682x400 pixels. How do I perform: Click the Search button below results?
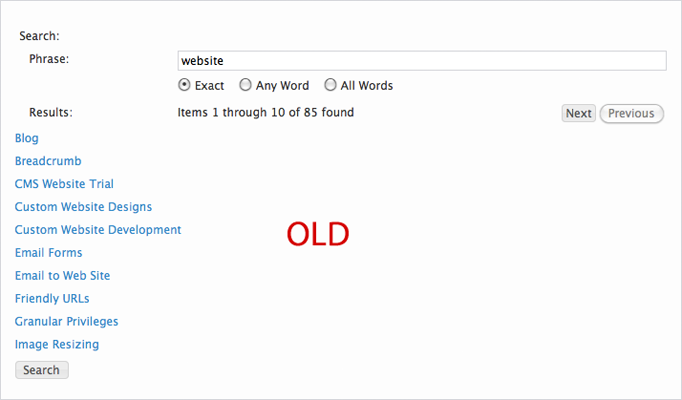41,370
